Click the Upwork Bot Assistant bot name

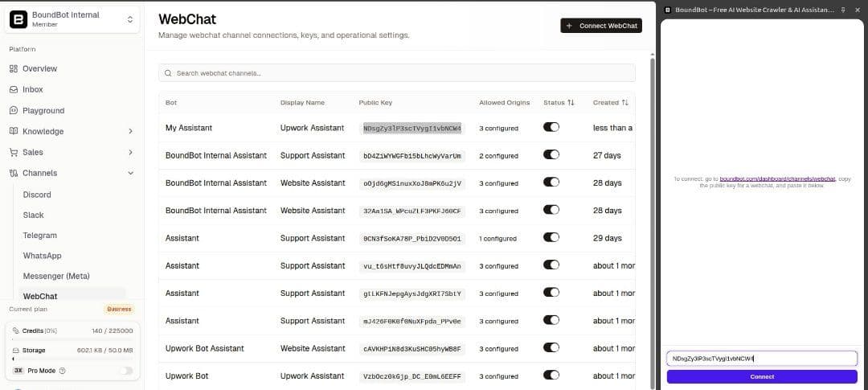204,348
